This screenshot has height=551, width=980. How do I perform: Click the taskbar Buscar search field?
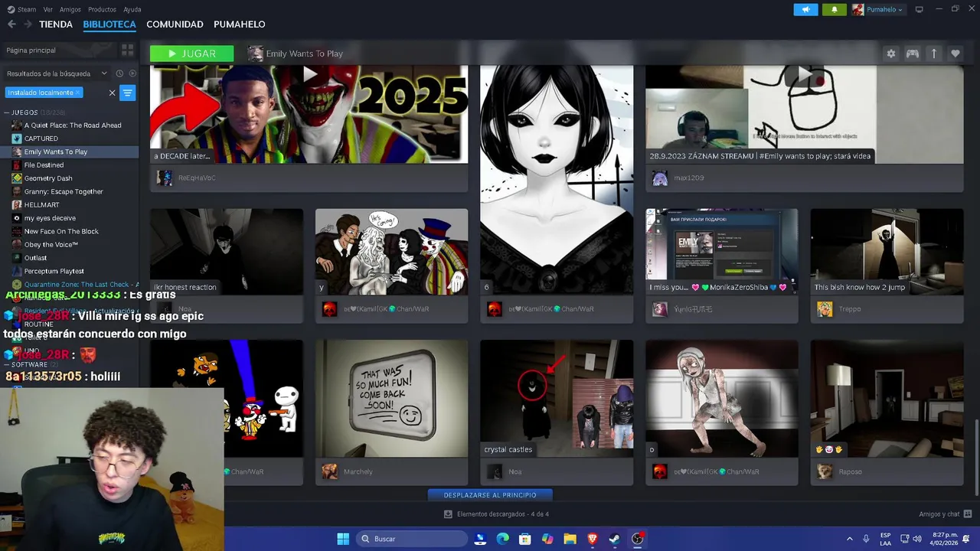[x=413, y=539]
